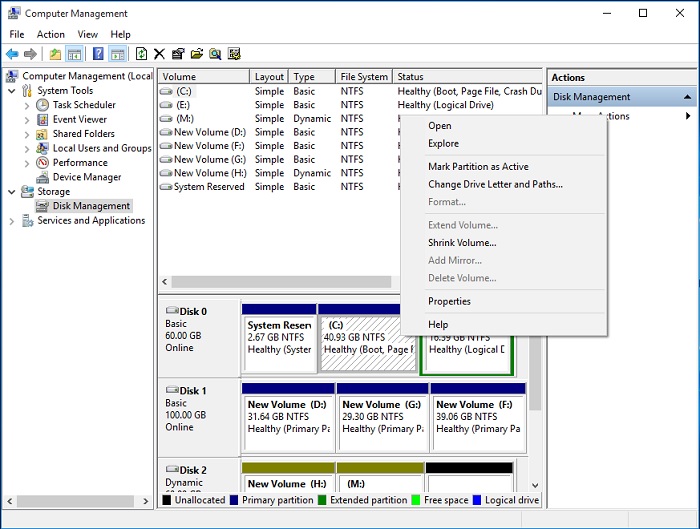
Task: Choose Mark Partition as Active
Action: [504, 167]
